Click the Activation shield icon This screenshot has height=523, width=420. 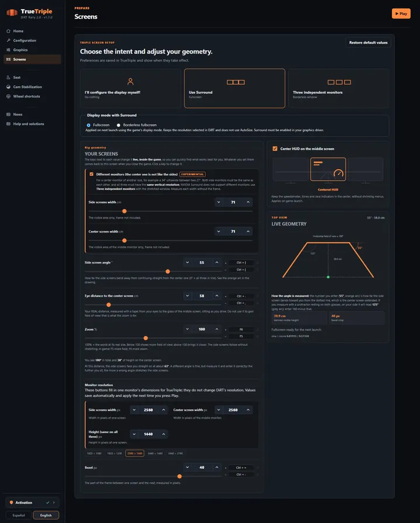click(x=11, y=503)
